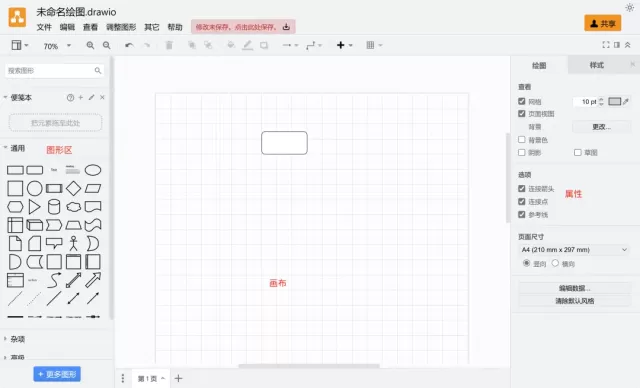Edit the scratchpad with pencil icon

pyautogui.click(x=91, y=98)
